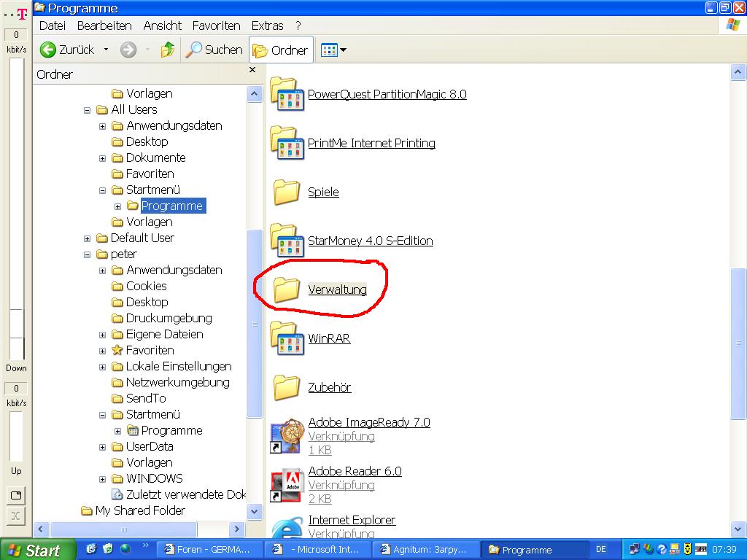This screenshot has height=560, width=747.
Task: Open the StarMoney 4.0 S-Edition link
Action: 370,241
